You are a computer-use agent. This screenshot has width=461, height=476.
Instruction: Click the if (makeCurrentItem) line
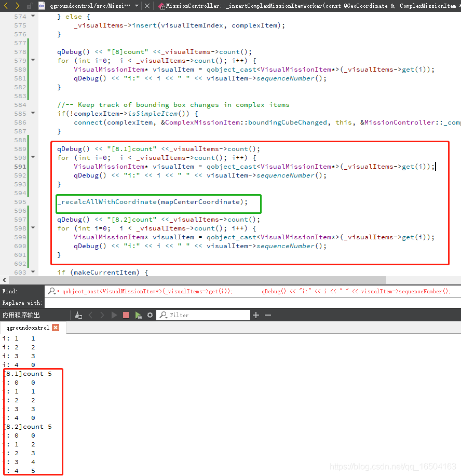[103, 273]
